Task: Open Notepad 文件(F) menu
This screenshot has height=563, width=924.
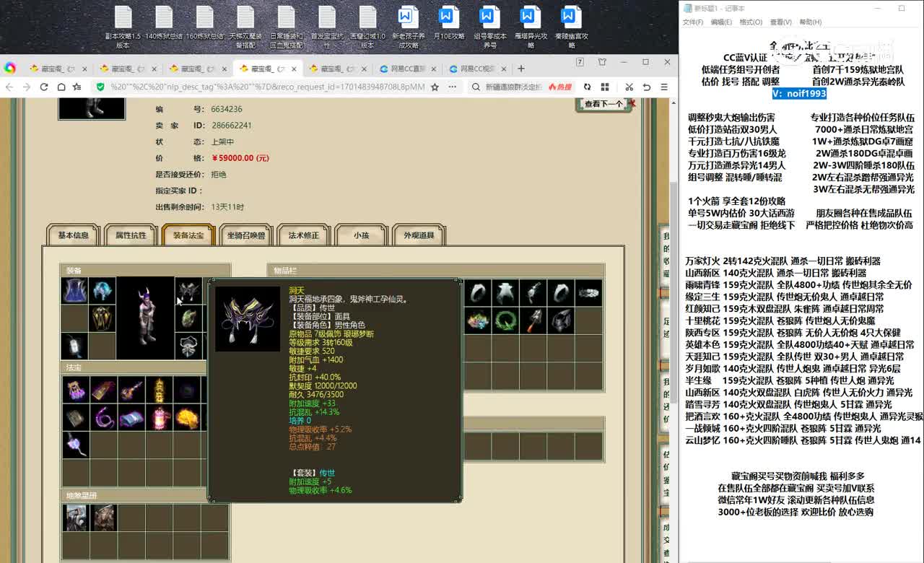Action: click(693, 22)
